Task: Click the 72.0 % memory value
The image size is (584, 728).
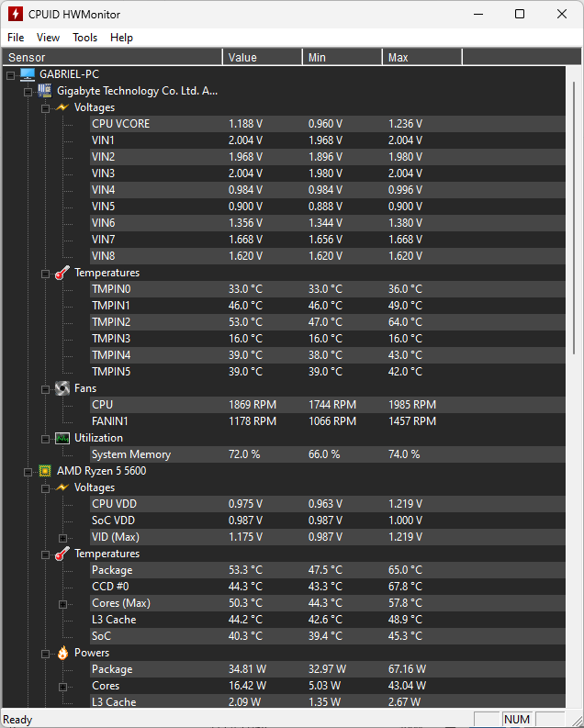Action: 244,454
